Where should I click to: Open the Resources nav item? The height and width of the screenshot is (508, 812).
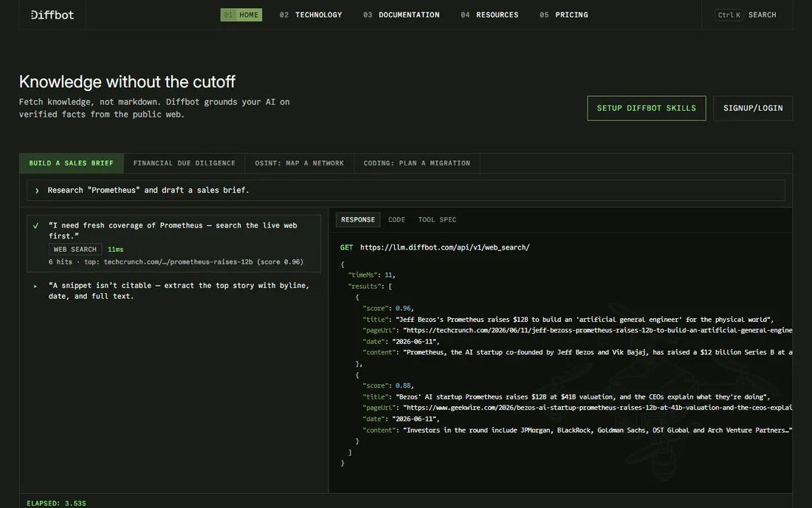tap(489, 15)
